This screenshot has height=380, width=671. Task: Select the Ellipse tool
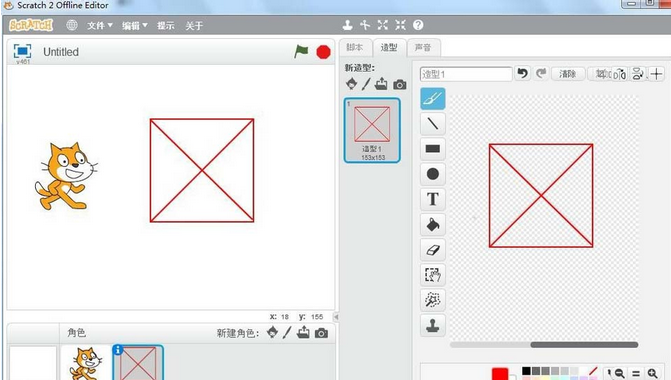[433, 174]
